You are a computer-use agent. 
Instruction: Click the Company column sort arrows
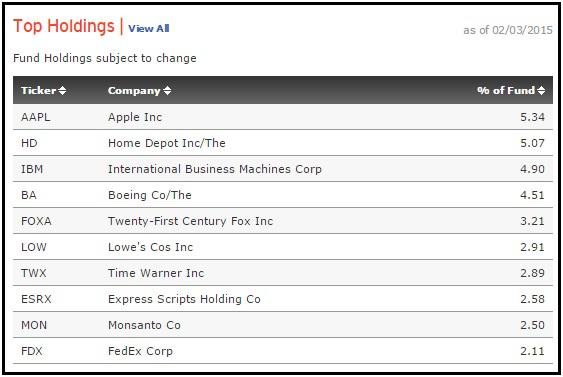pyautogui.click(x=167, y=90)
